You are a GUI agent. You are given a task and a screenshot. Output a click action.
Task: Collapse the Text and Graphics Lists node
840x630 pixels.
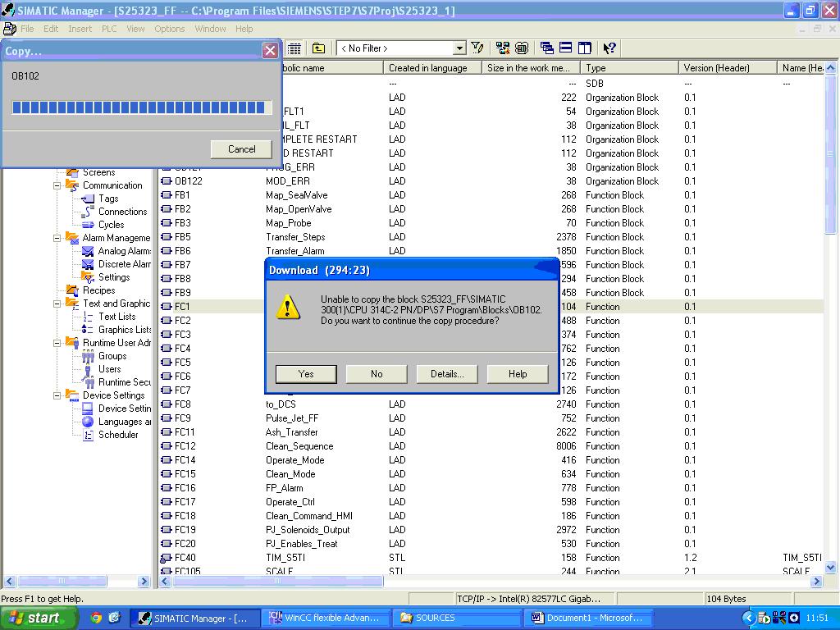point(57,304)
